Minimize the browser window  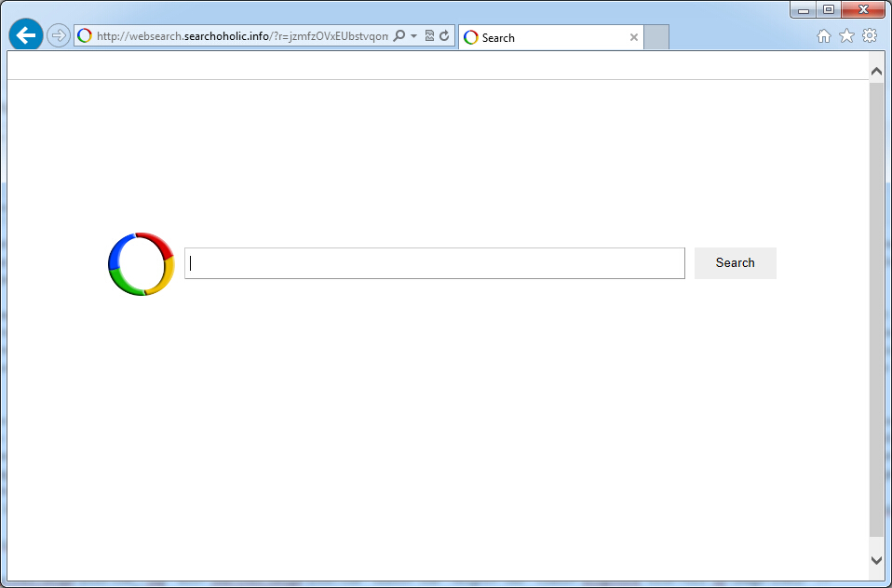point(804,9)
